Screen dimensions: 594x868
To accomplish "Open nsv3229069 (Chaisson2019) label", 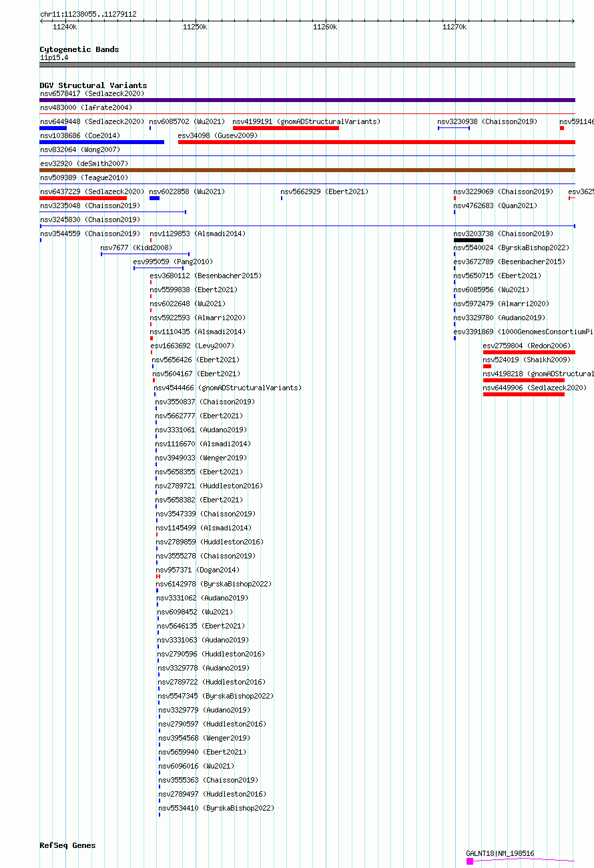I will point(503,191).
